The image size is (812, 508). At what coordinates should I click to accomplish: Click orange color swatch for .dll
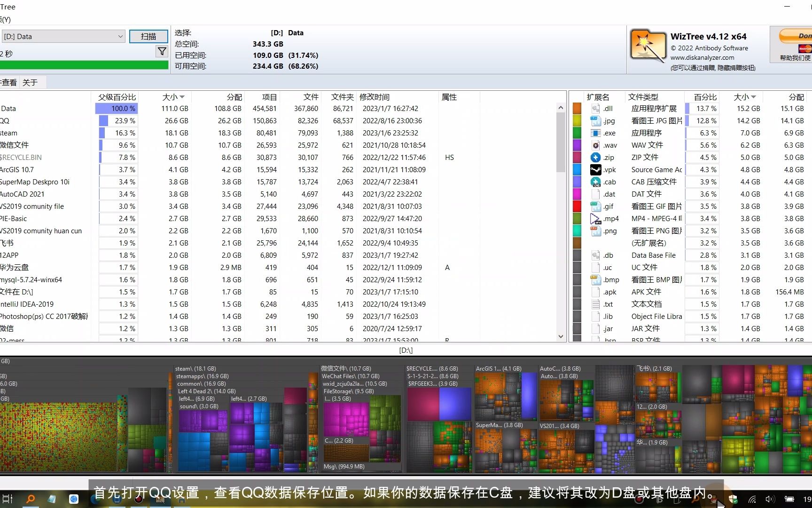click(x=577, y=109)
